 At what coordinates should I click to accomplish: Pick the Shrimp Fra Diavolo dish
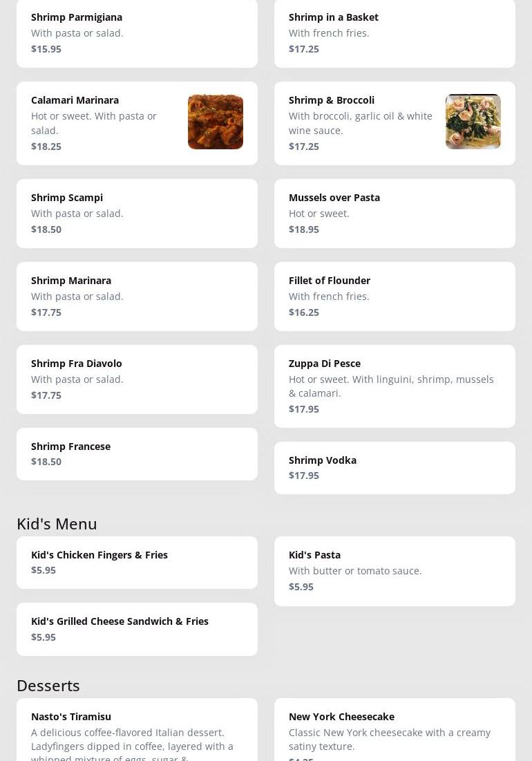click(x=137, y=379)
